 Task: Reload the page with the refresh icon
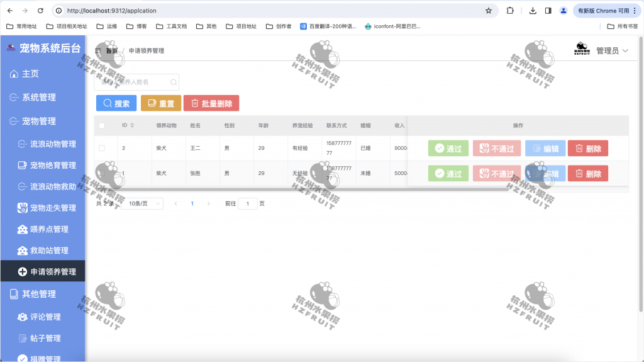tap(40, 11)
